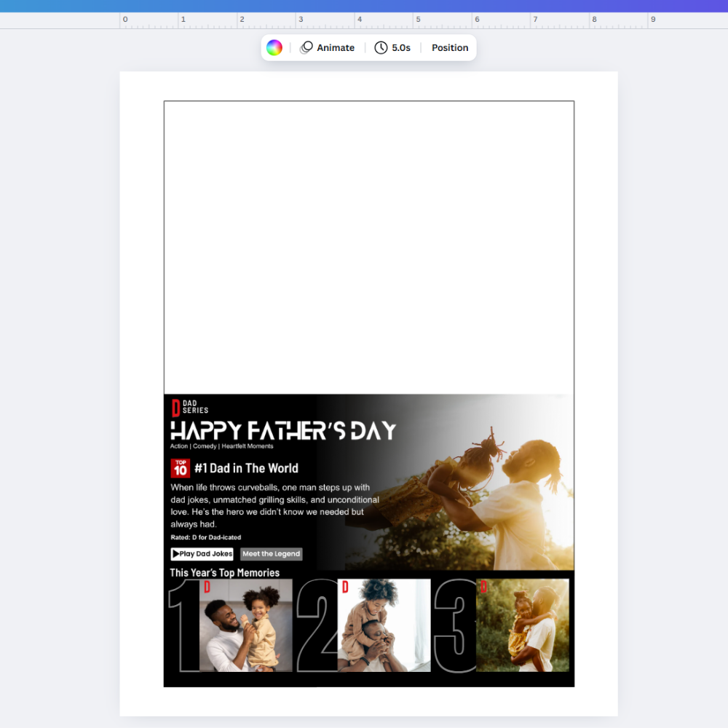Click the red D badge on memory photo 2
The width and height of the screenshot is (728, 728).
pos(345,587)
